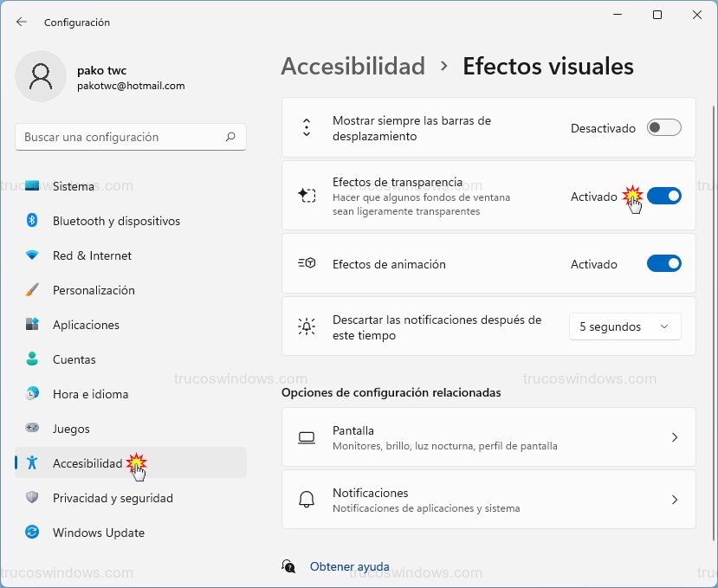Click the Red & Internet globe icon
The height and width of the screenshot is (588, 718).
tap(28, 255)
